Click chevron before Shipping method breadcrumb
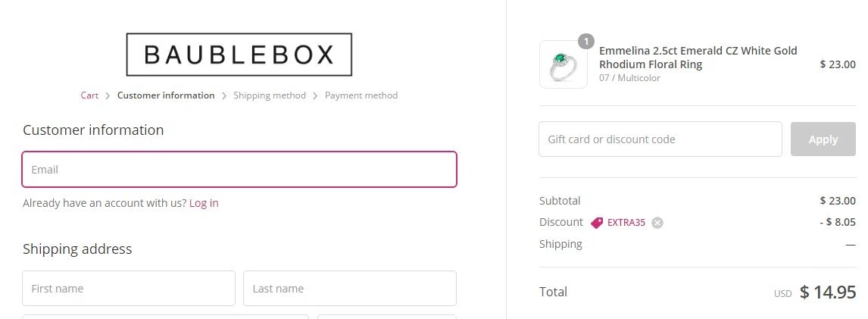 click(x=224, y=95)
